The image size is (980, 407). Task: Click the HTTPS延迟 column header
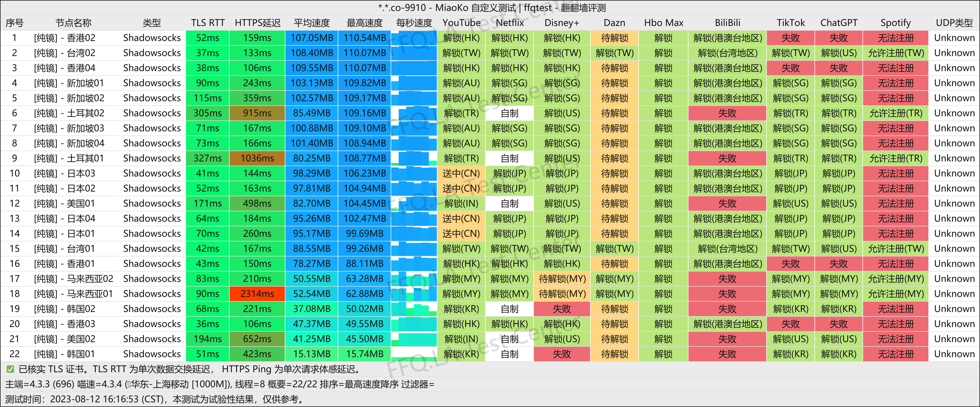point(258,23)
